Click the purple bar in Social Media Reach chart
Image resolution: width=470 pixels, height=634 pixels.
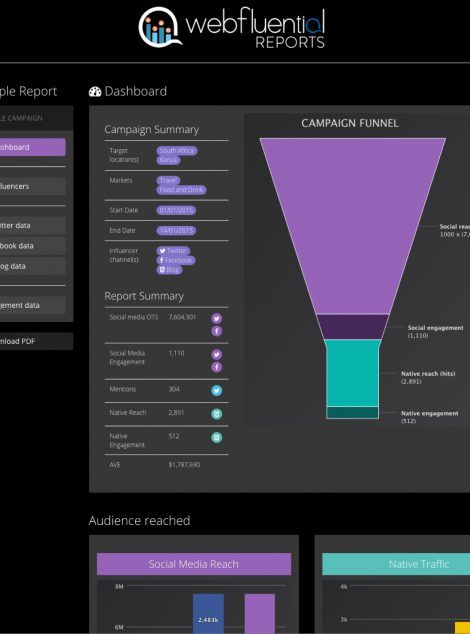[260, 614]
